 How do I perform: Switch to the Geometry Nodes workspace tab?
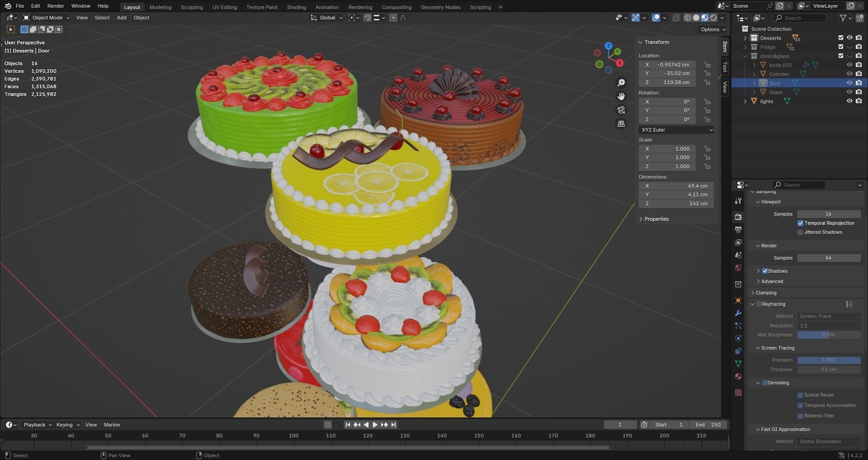440,7
